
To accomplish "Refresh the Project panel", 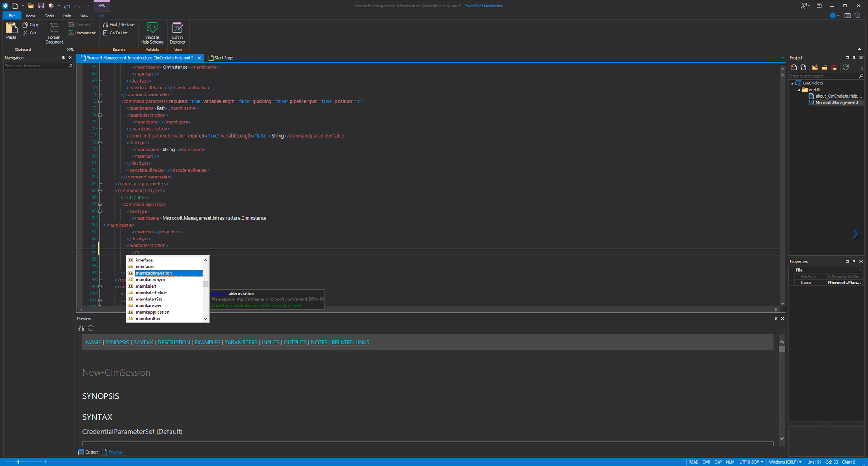I will (846, 67).
